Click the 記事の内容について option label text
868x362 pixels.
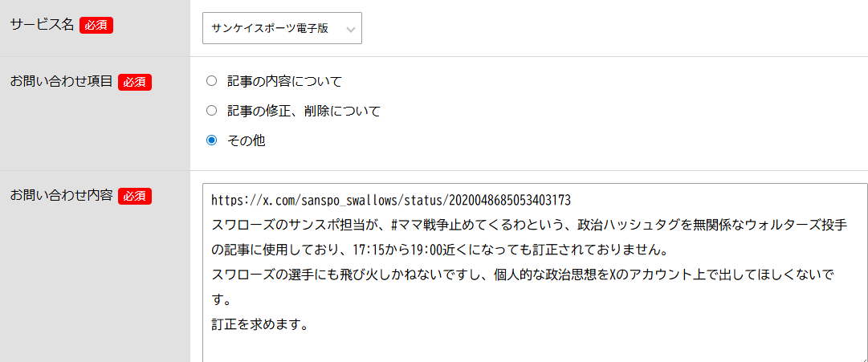click(x=284, y=80)
